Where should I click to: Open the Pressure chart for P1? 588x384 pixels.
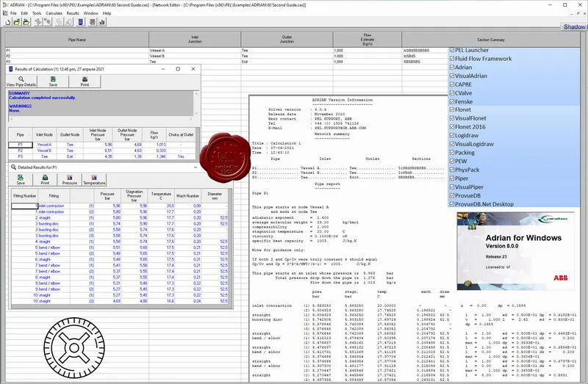(70, 180)
